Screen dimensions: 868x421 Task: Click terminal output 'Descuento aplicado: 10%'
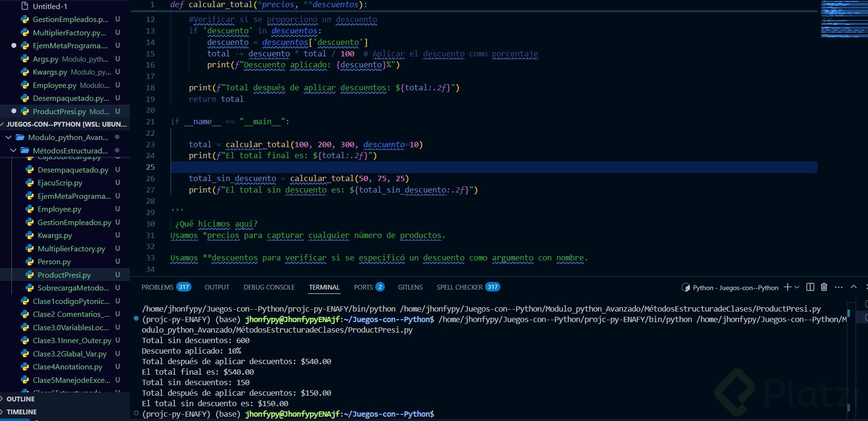click(x=191, y=351)
